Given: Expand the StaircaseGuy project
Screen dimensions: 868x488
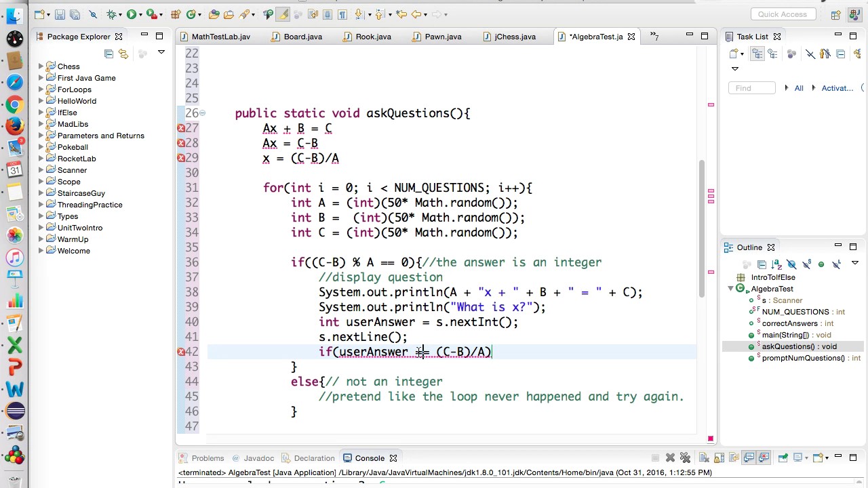Looking at the screenshot, I should pyautogui.click(x=41, y=193).
